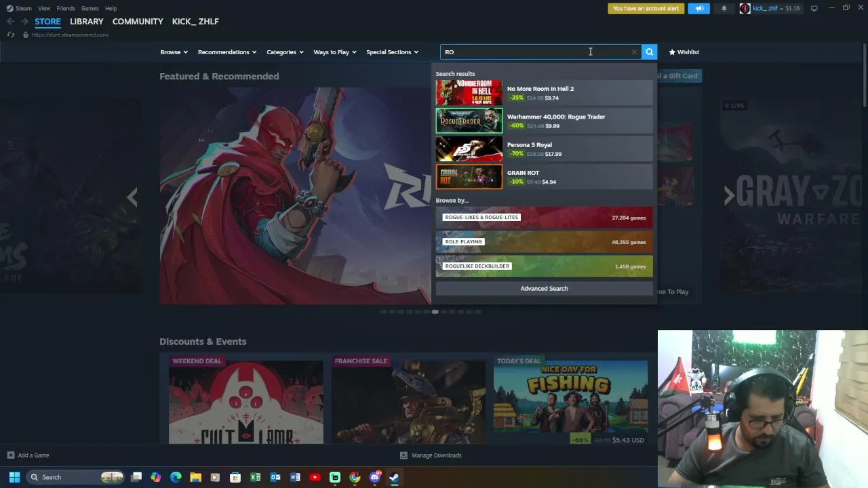Launch Word from the taskbar

pyautogui.click(x=295, y=477)
